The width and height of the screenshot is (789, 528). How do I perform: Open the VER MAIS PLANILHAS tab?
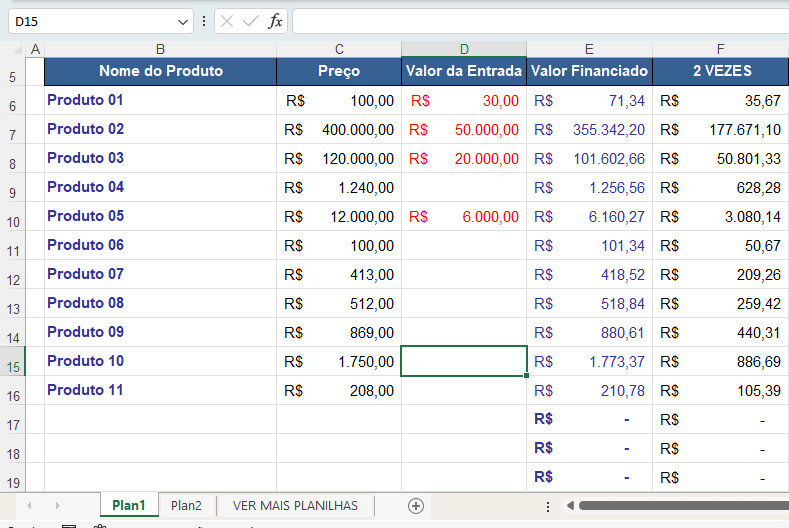click(x=295, y=506)
